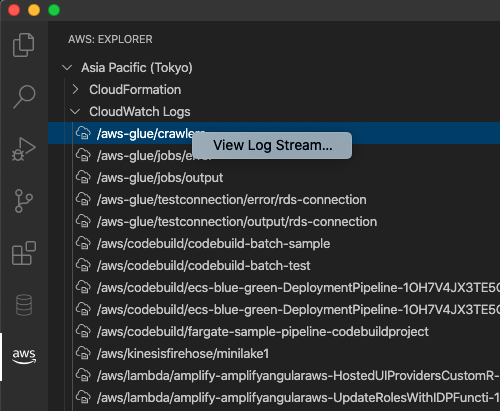Select /aws/codebuild/codebuild-batch-sample log group
Screen dimensions: 500x411
coord(274,243)
